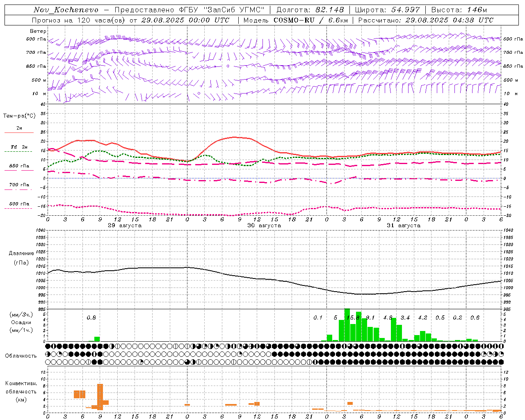Click the "(км)" units label
The image size is (525, 420).
pos(21,399)
